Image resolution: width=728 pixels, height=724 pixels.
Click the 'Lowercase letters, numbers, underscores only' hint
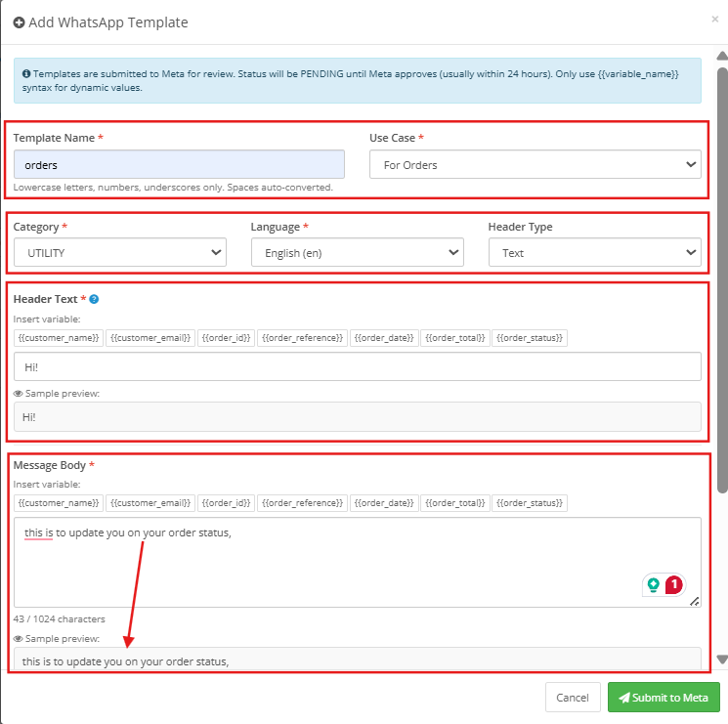173,188
